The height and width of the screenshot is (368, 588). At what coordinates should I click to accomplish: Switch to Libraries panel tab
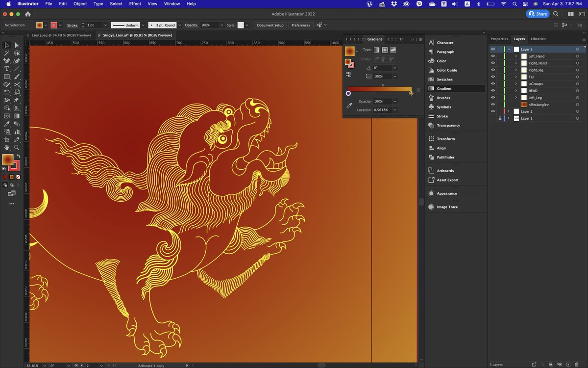coord(538,39)
